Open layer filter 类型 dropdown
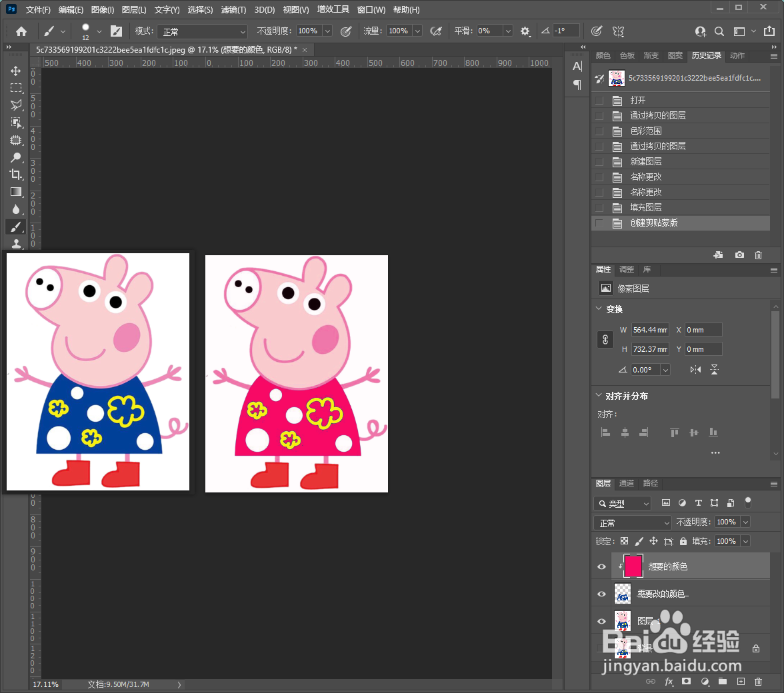The width and height of the screenshot is (784, 693). coord(623,504)
